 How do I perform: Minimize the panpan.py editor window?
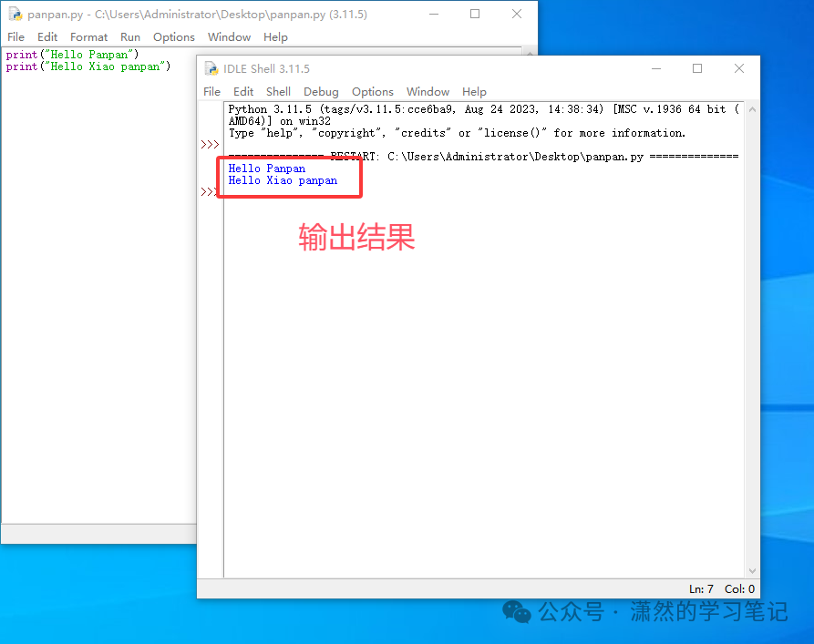[434, 14]
